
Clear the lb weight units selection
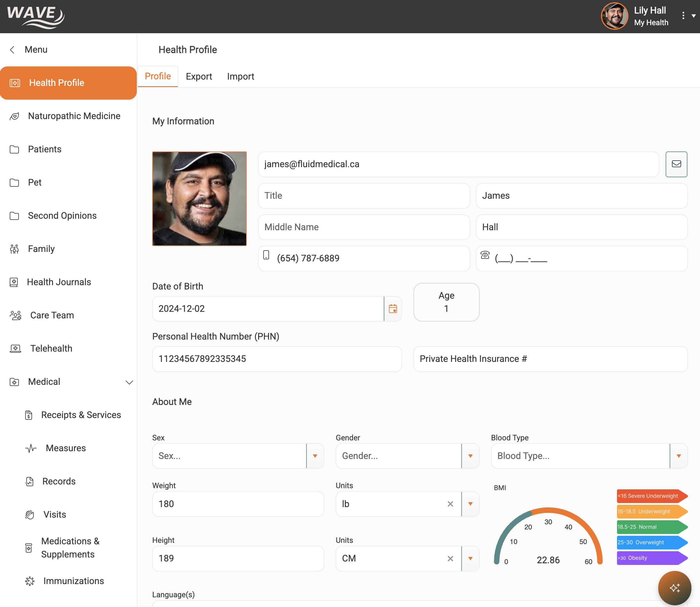(450, 504)
